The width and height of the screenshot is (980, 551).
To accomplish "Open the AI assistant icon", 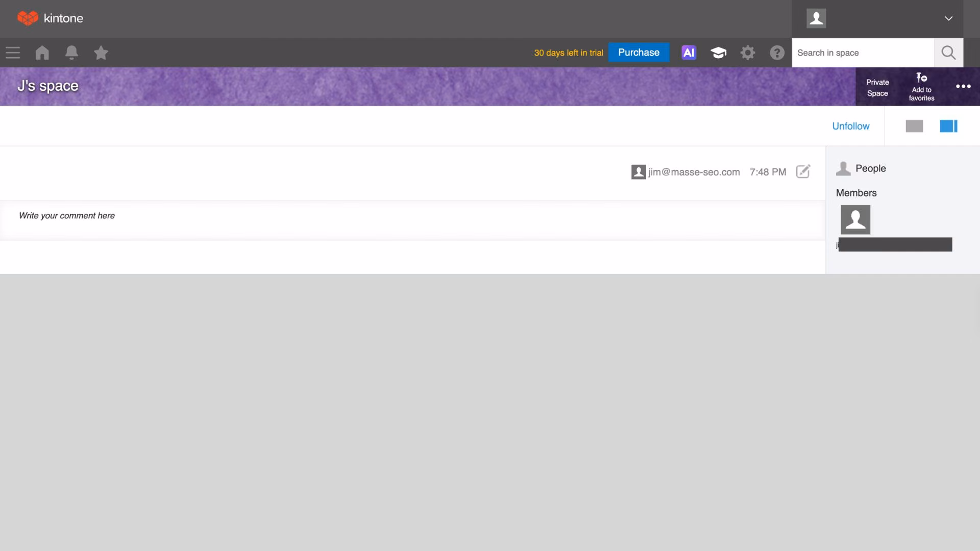I will tap(689, 53).
